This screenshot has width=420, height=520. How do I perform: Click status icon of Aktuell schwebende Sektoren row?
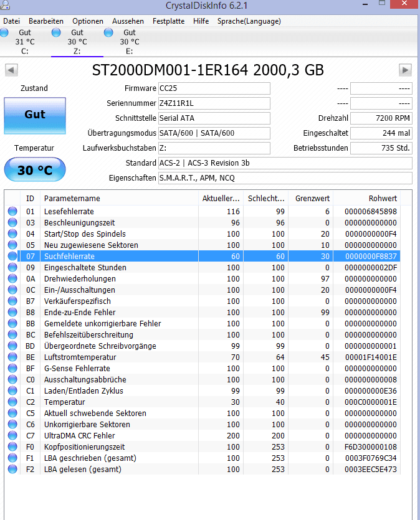point(12,414)
